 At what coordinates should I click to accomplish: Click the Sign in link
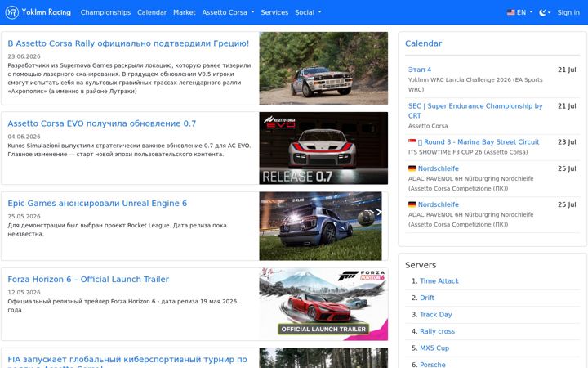[x=568, y=12]
